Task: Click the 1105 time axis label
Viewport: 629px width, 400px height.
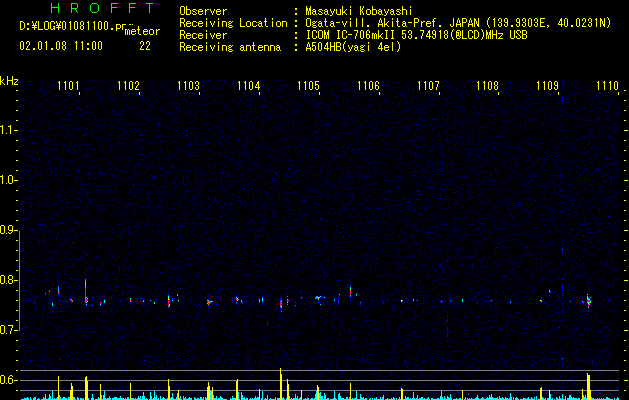Action: pos(308,85)
